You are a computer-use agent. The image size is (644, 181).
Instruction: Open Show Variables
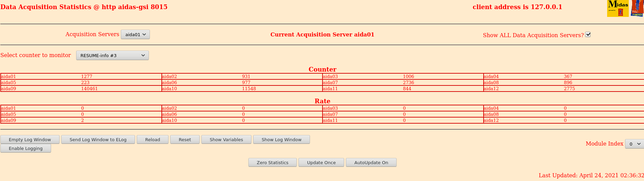[x=226, y=139]
